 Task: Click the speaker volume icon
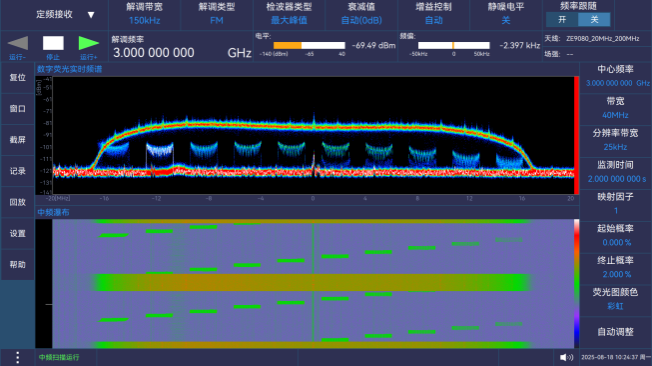point(566,357)
